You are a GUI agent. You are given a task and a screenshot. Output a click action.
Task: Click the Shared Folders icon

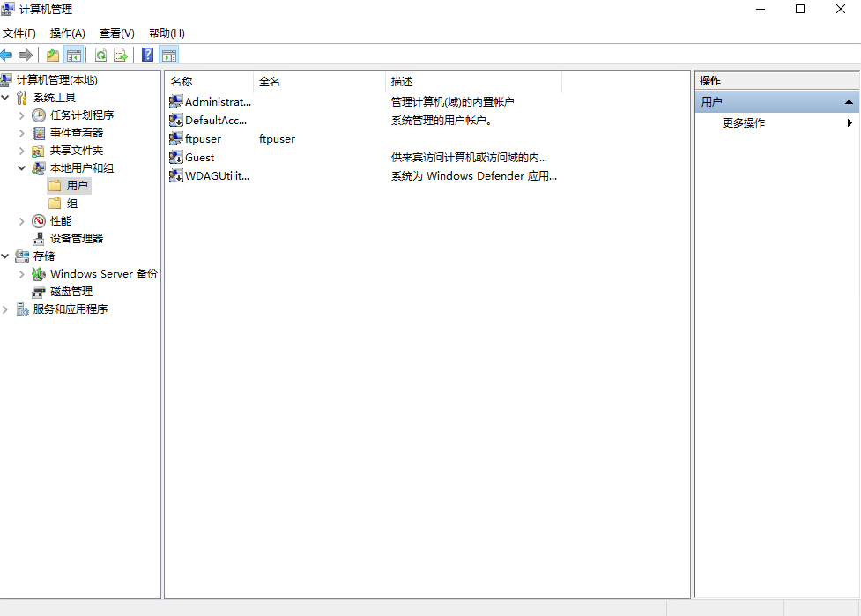click(x=39, y=151)
